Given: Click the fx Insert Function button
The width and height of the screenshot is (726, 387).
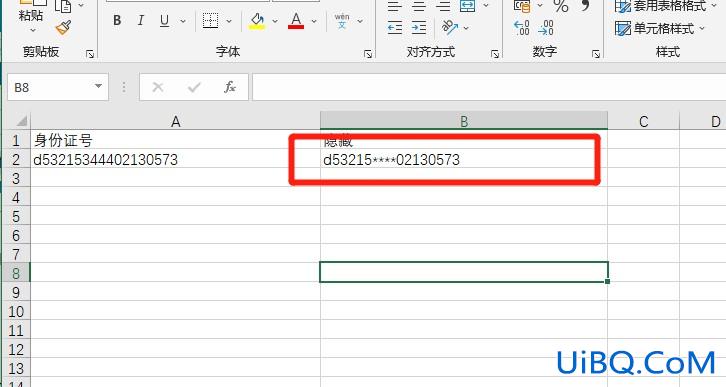Looking at the screenshot, I should click(230, 87).
